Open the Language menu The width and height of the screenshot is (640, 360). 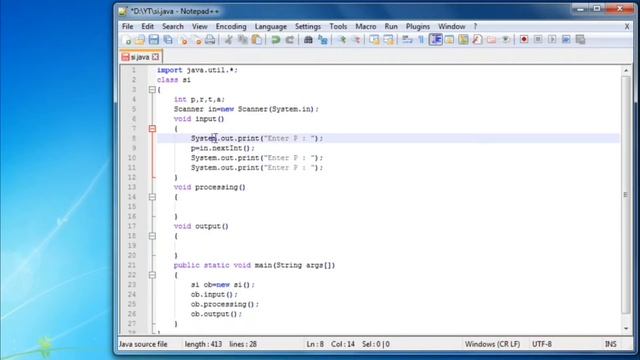[271, 27]
